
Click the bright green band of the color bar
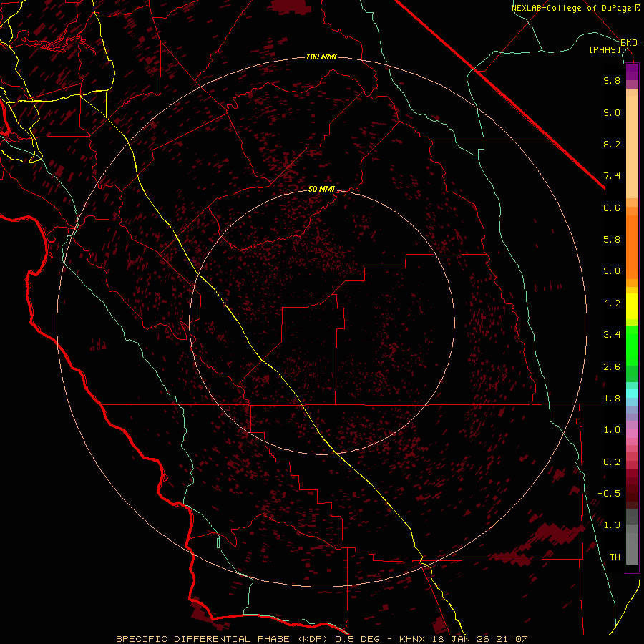(632, 346)
